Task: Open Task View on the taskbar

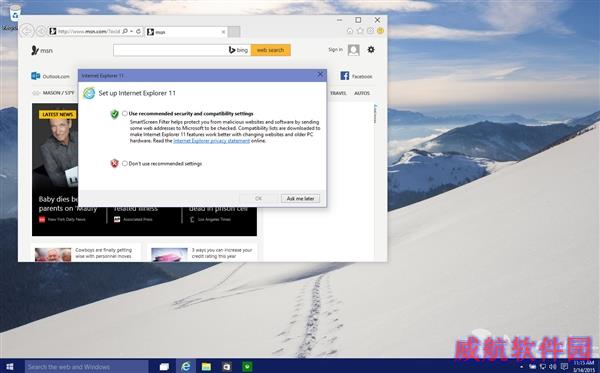Action: tap(165, 366)
